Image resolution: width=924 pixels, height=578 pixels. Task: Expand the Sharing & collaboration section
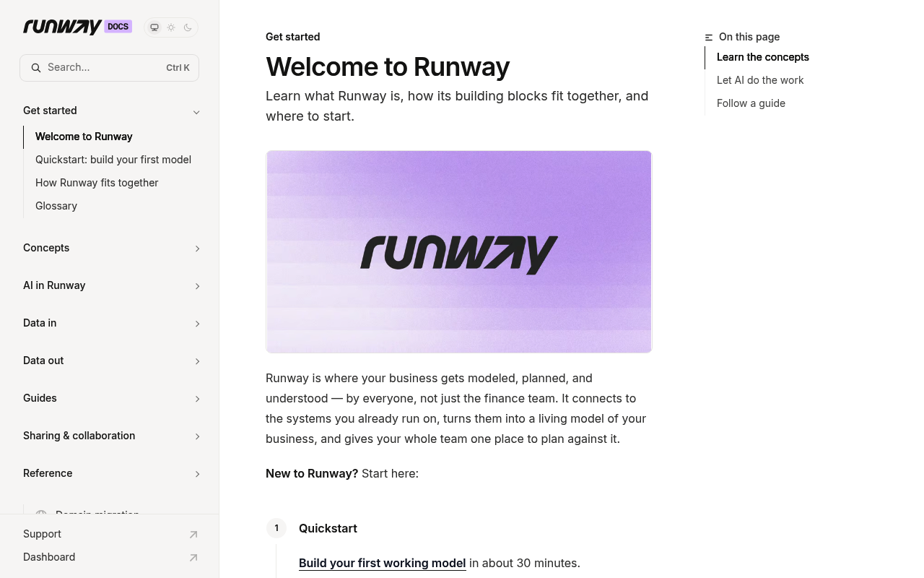[x=112, y=436]
